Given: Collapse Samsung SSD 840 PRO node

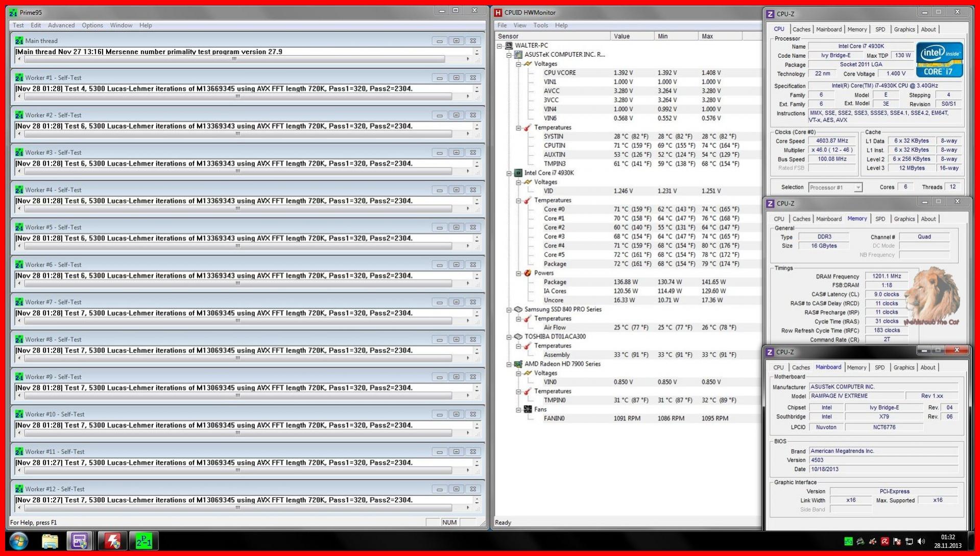Looking at the screenshot, I should [x=509, y=310].
